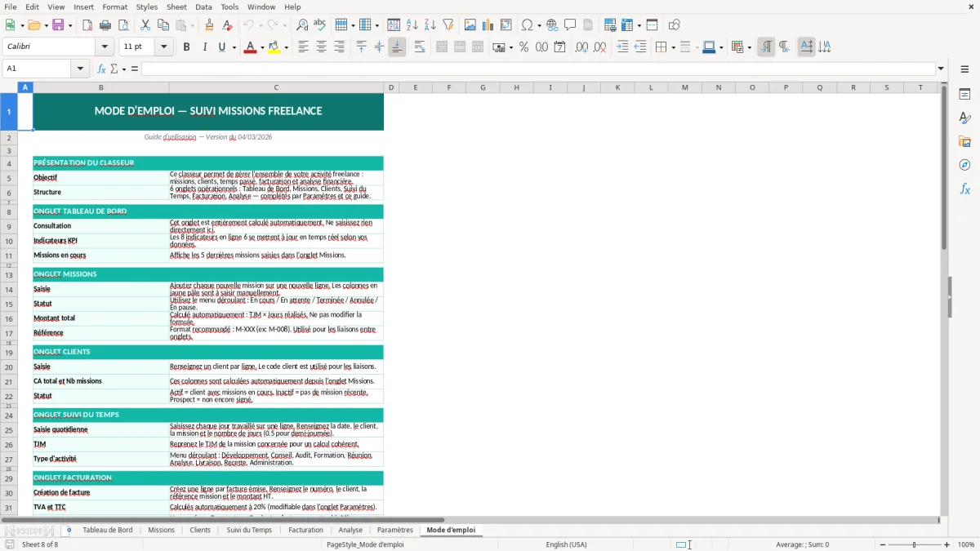The height and width of the screenshot is (551, 980).
Task: Toggle Align Right
Action: pyautogui.click(x=339, y=47)
